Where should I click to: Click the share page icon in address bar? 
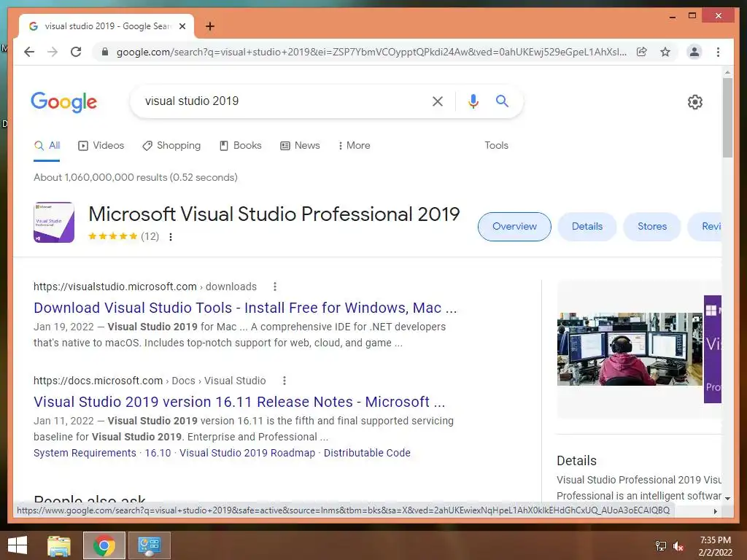pos(642,52)
